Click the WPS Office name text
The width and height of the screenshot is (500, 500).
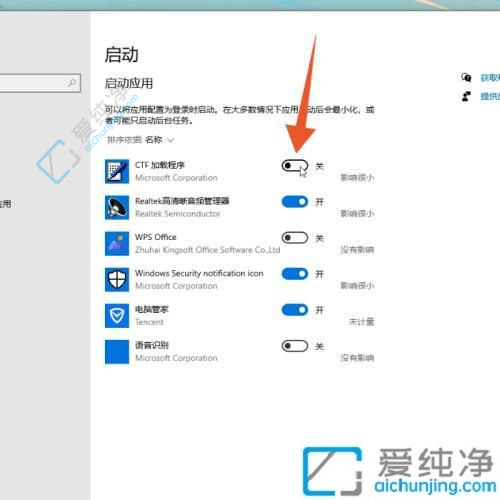coord(156,237)
